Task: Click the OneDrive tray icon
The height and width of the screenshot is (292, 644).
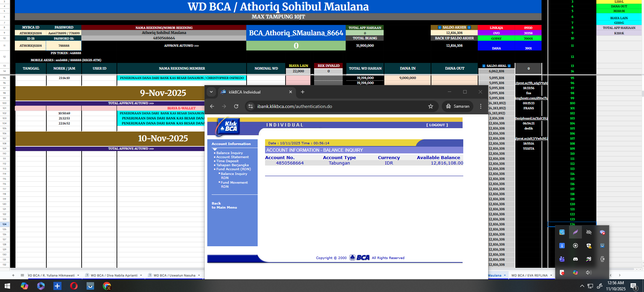Action: click(589, 232)
